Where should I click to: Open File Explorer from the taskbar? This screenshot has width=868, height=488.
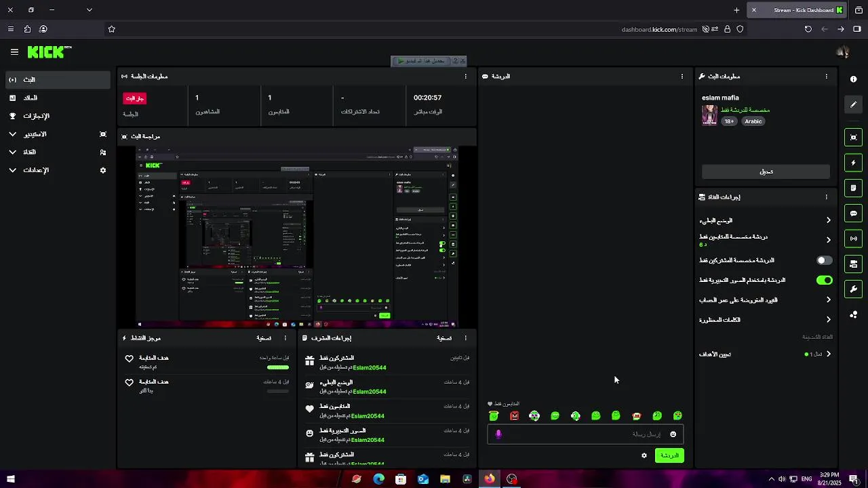(445, 479)
